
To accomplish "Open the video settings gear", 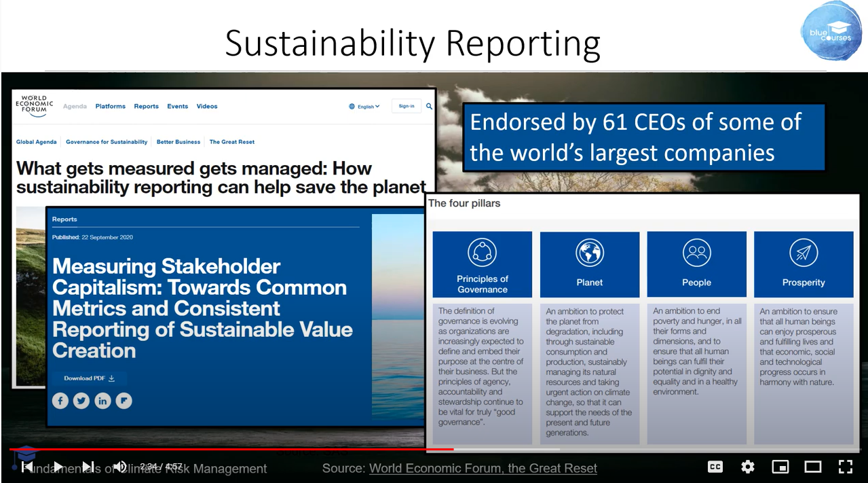I will point(748,467).
